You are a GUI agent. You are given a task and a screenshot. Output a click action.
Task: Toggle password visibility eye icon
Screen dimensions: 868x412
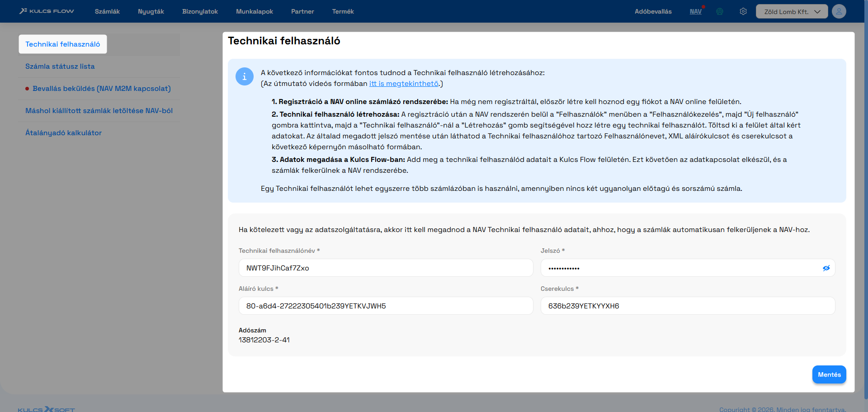826,268
